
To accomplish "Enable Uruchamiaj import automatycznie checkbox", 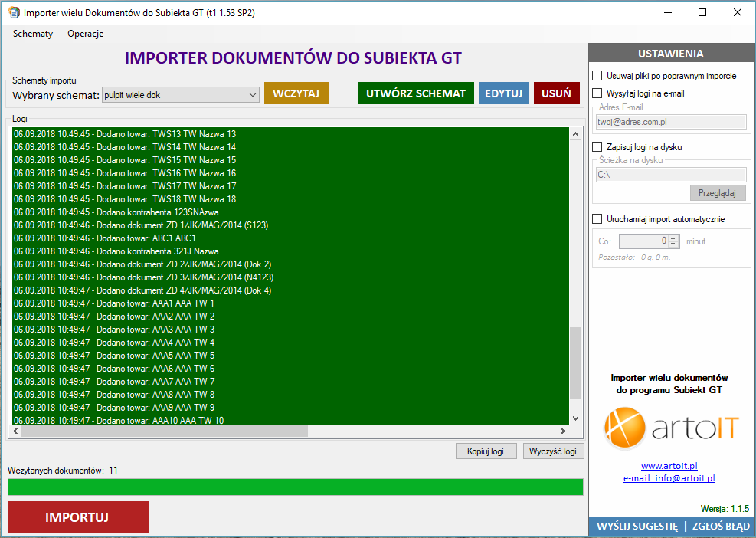I will click(597, 219).
